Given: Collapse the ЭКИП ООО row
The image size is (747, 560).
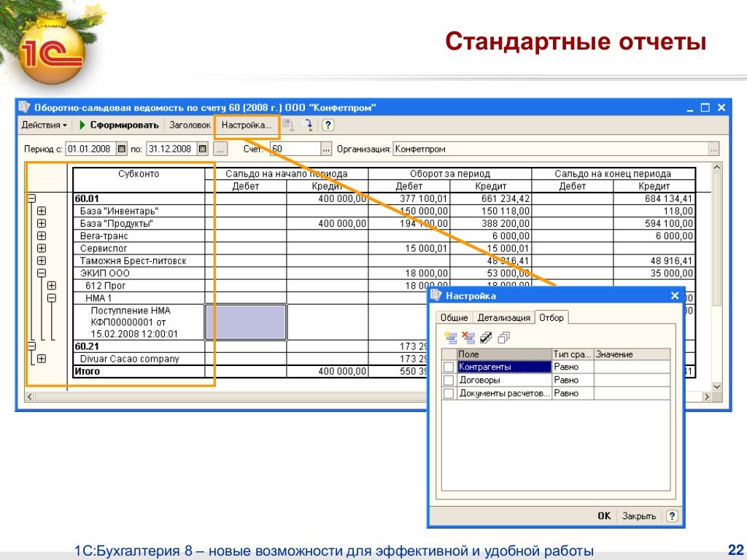Looking at the screenshot, I should tap(42, 273).
